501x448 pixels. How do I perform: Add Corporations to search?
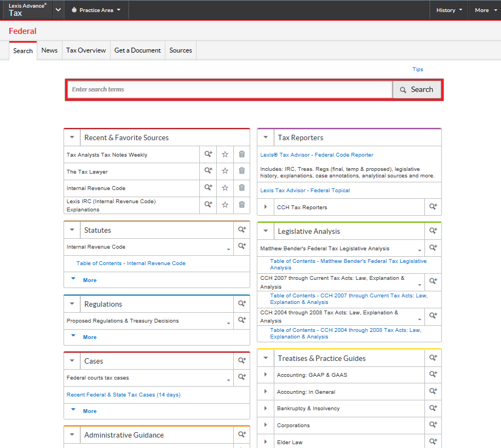coord(433,424)
